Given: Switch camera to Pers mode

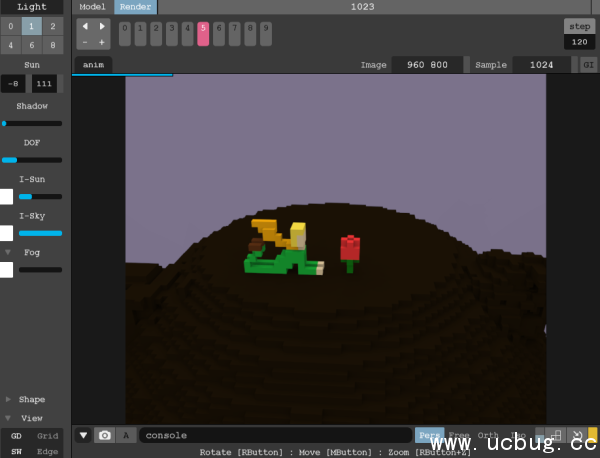Looking at the screenshot, I should point(430,435).
